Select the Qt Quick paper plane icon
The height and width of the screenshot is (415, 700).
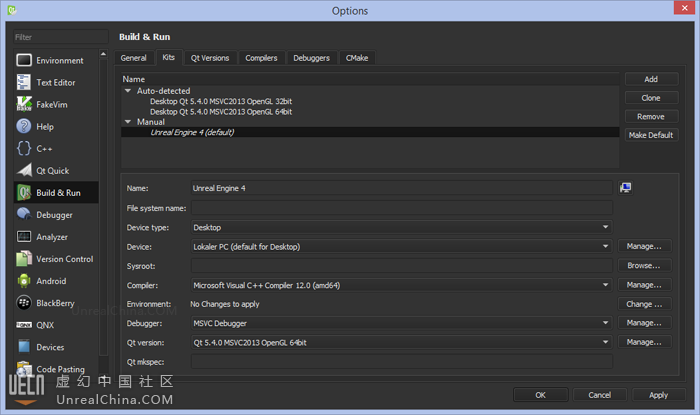point(24,170)
